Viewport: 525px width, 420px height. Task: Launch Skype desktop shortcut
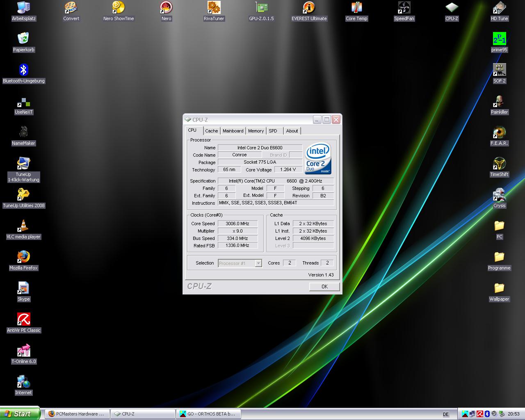pyautogui.click(x=23, y=292)
